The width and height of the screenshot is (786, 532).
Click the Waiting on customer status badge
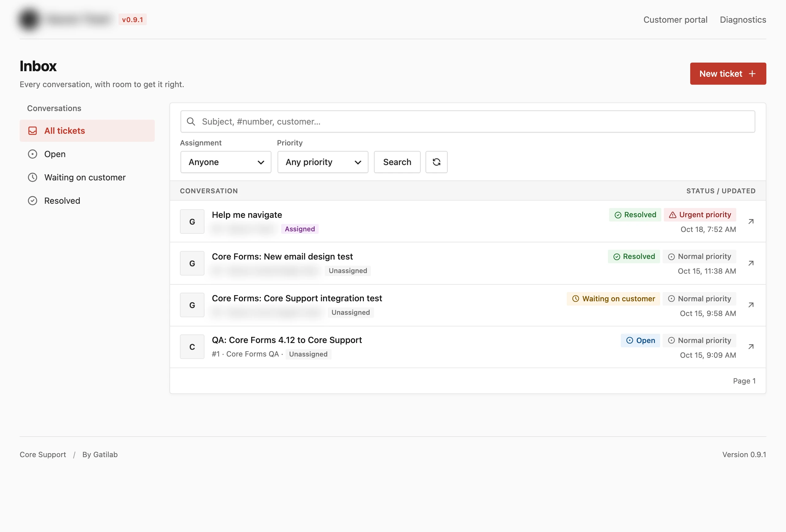click(613, 299)
